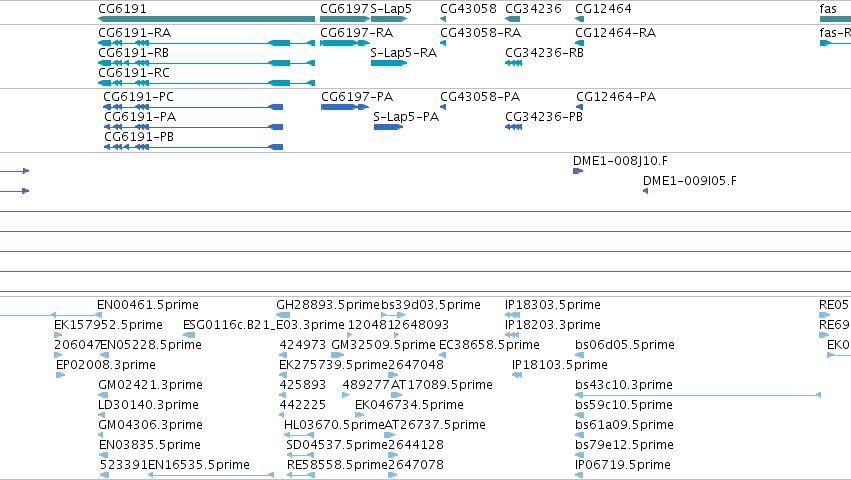The image size is (851, 480).
Task: Select the EC38658.5prime EST label
Action: pyautogui.click(x=489, y=345)
